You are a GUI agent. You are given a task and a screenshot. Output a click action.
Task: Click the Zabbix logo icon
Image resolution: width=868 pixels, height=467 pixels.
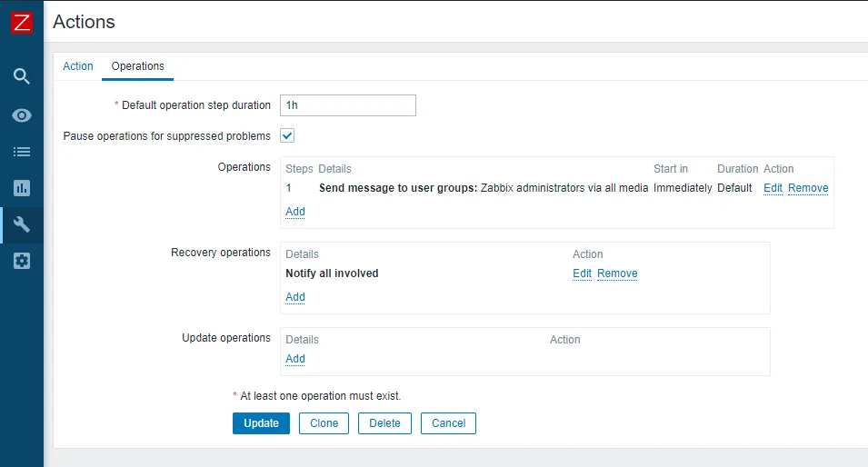tap(22, 23)
